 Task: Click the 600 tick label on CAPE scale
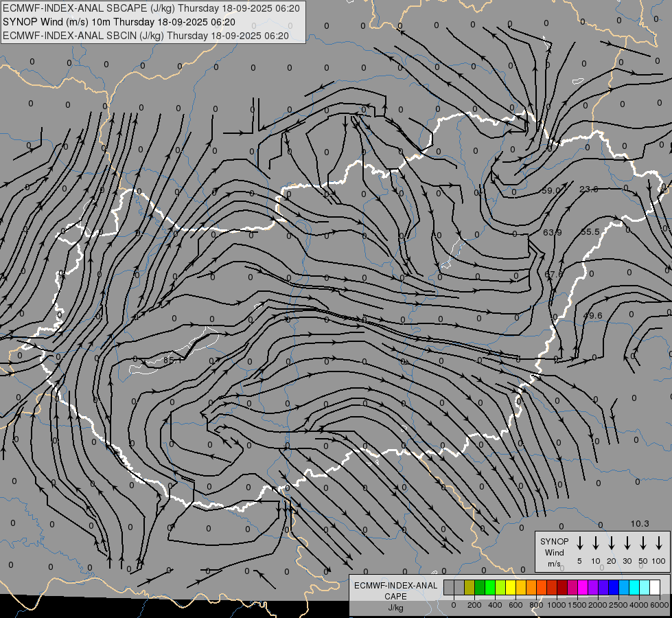click(x=515, y=605)
